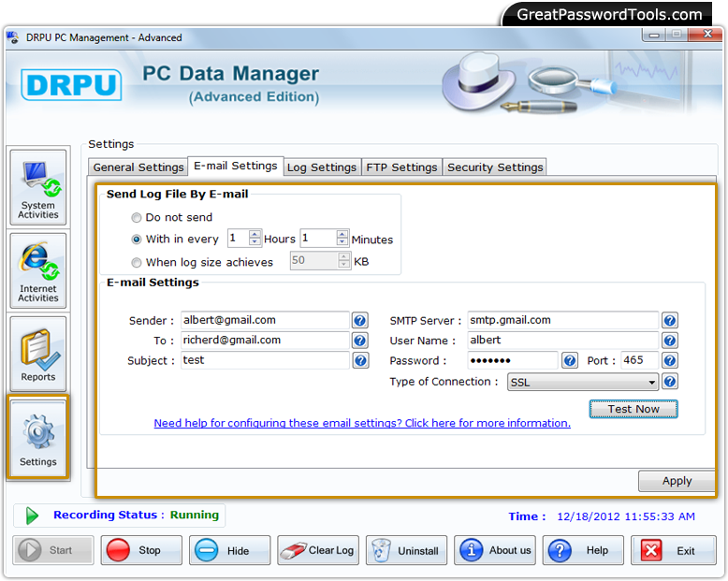Open the About us dialog
The width and height of the screenshot is (728, 581).
click(495, 550)
